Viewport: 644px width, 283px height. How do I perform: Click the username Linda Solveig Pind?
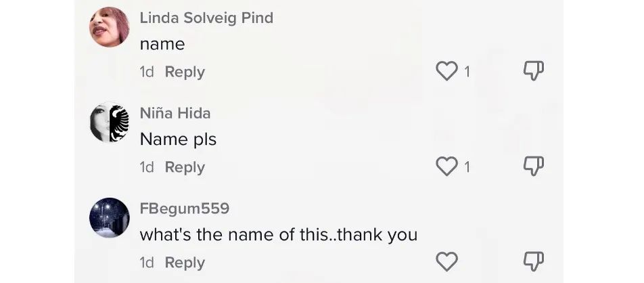206,18
